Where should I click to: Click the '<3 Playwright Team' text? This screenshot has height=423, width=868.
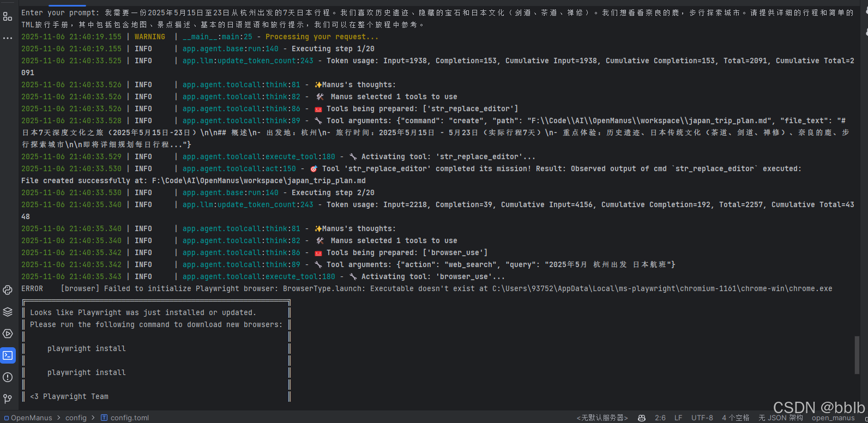(69, 396)
